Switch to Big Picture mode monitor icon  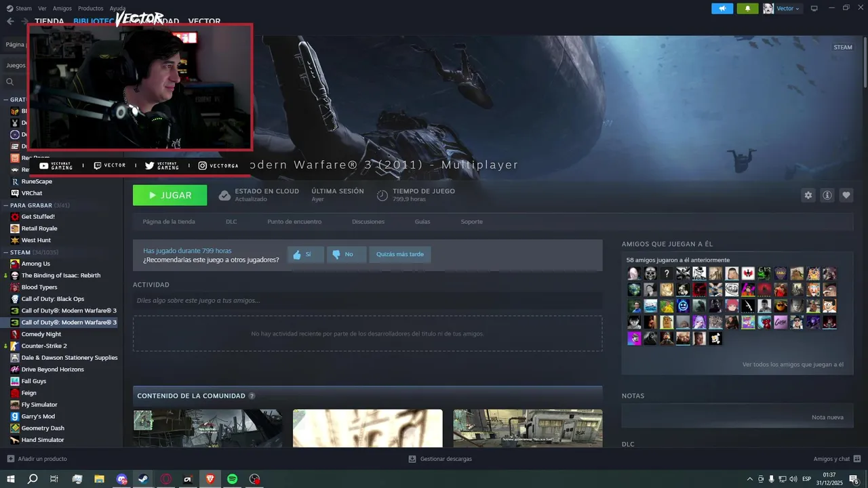point(814,8)
